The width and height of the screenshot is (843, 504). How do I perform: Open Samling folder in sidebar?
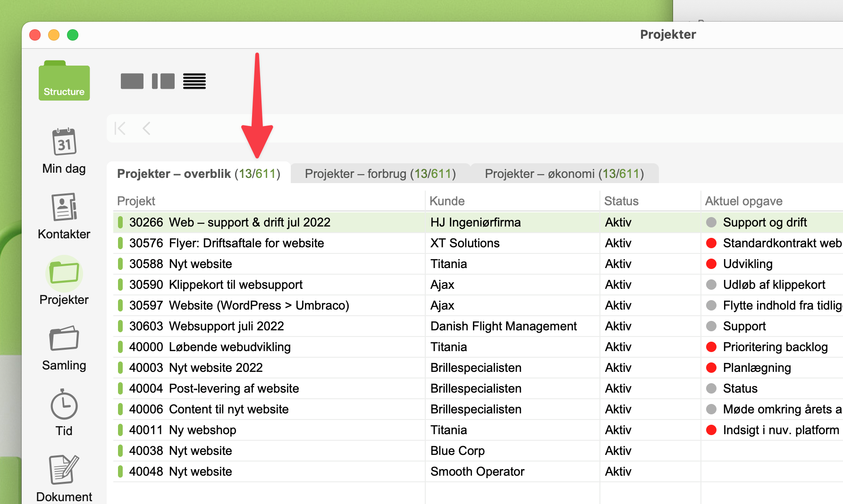[64, 348]
